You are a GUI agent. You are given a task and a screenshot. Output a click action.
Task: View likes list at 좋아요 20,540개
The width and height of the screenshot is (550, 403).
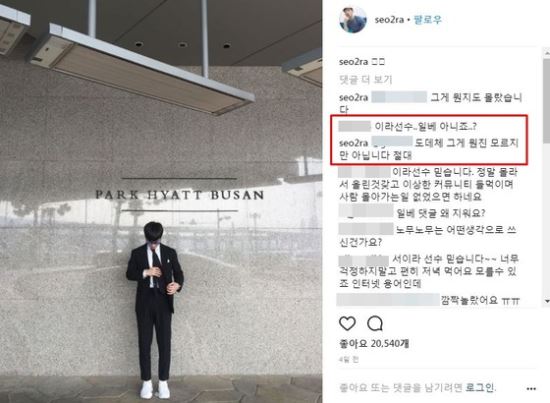coord(374,343)
